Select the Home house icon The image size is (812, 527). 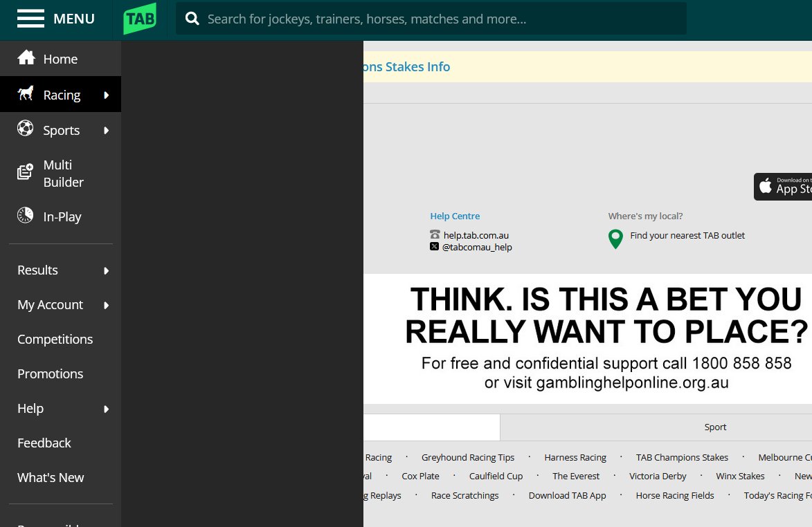(x=26, y=58)
